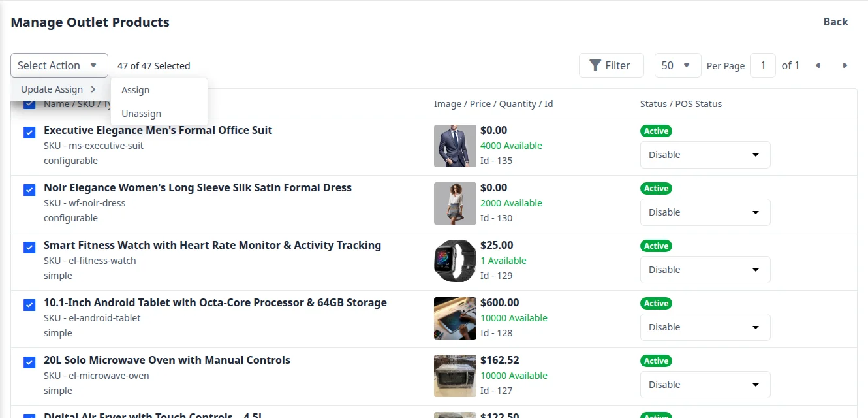Uncheck 20L Solo Microwave Oven checkbox

point(29,362)
